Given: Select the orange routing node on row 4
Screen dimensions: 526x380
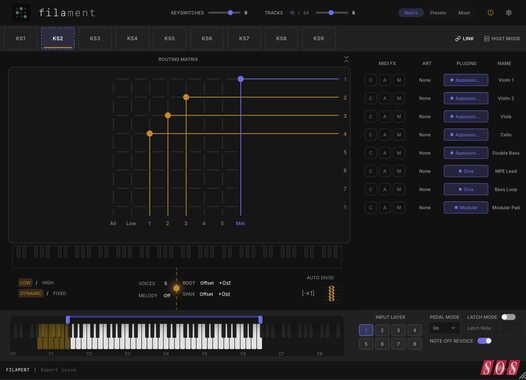Looking at the screenshot, I should pyautogui.click(x=150, y=133).
